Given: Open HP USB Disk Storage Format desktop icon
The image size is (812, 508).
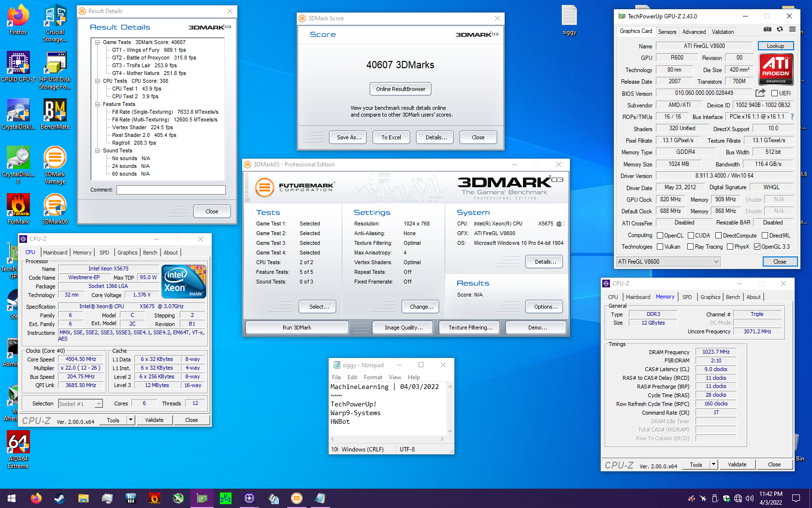Looking at the screenshot, I should tap(55, 71).
